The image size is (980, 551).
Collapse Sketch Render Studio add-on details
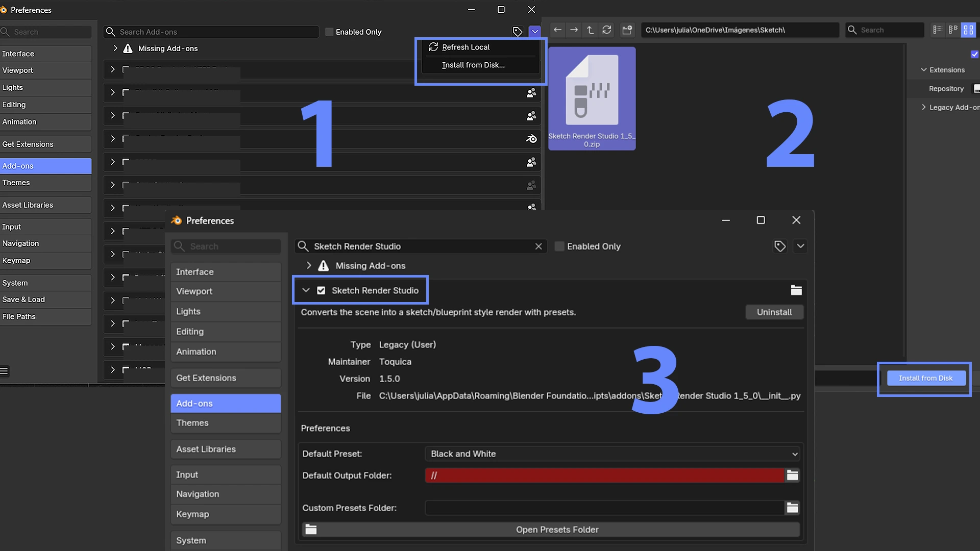click(306, 290)
